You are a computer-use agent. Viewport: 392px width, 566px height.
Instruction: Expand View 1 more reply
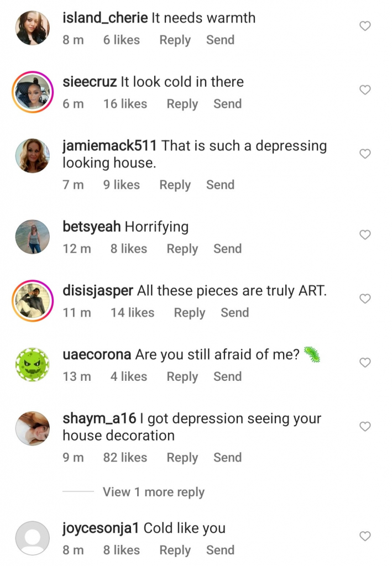[153, 492]
